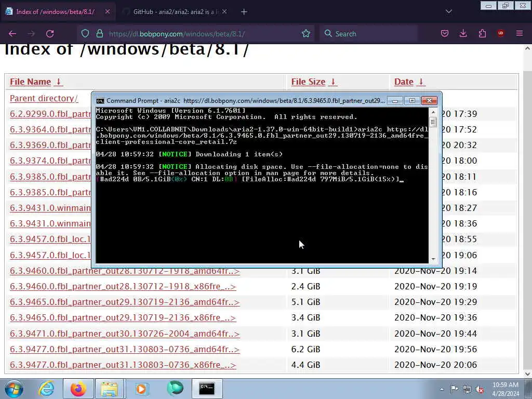This screenshot has width=532, height=399.
Task: Open 6.3.9465.0 out29 amd64fr link
Action: (x=125, y=302)
